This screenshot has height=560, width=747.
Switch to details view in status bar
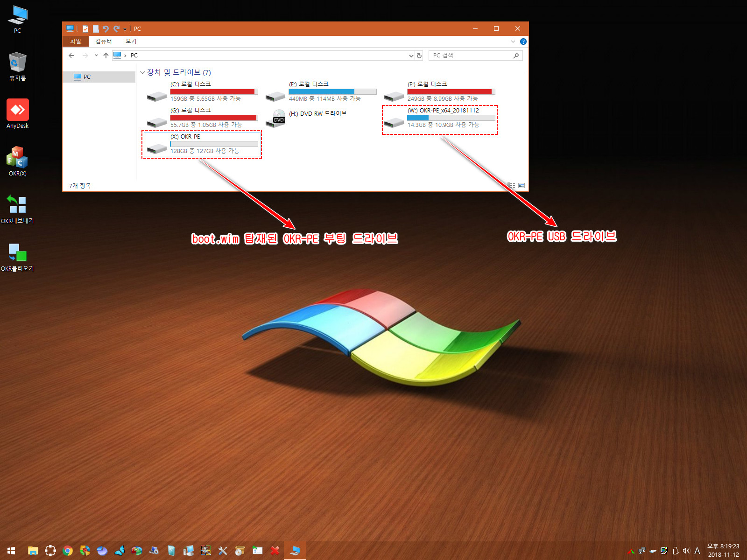tap(511, 186)
